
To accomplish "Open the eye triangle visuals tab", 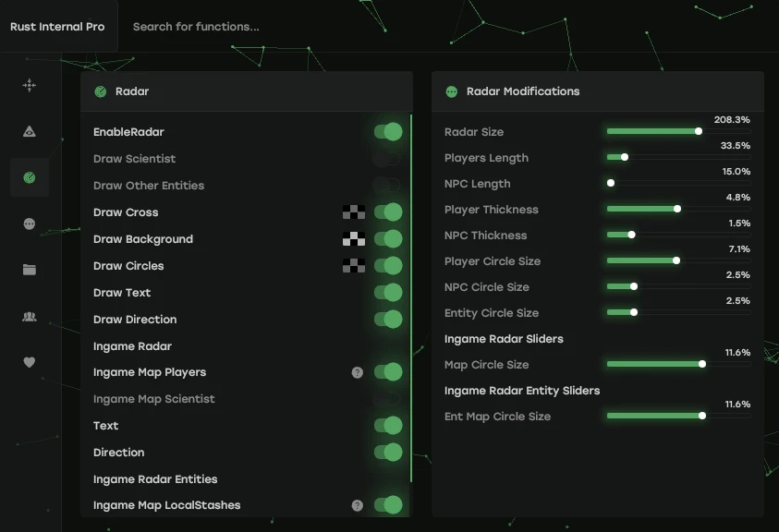I will tap(30, 131).
